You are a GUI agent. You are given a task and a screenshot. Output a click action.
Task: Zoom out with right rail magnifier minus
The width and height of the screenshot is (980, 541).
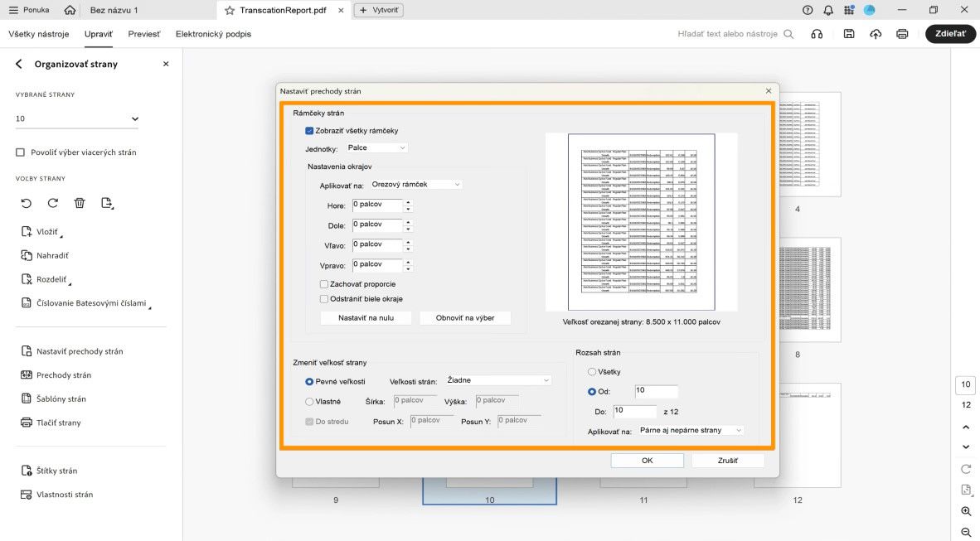coord(966,532)
